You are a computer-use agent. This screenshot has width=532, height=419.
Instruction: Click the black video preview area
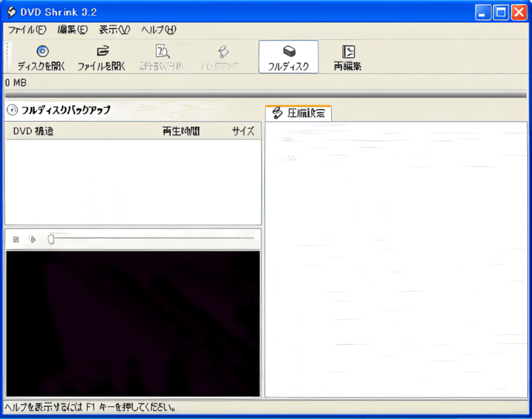tap(133, 323)
